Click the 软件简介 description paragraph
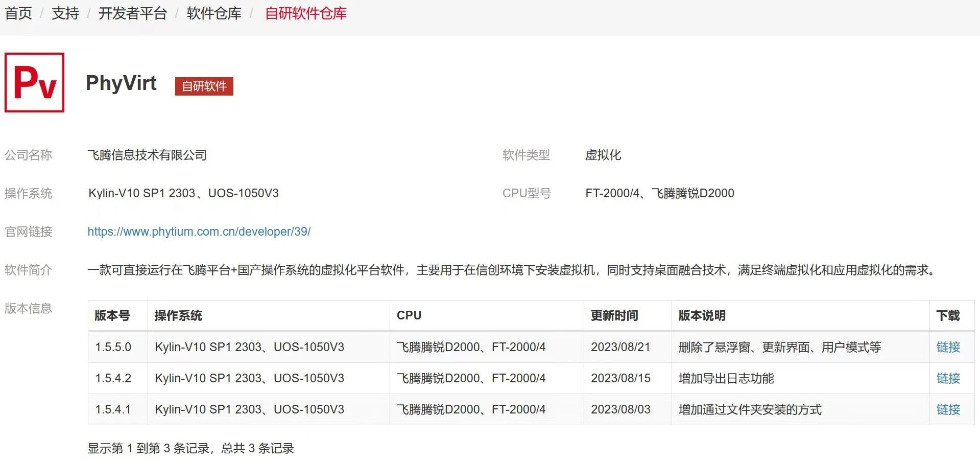 (x=511, y=270)
